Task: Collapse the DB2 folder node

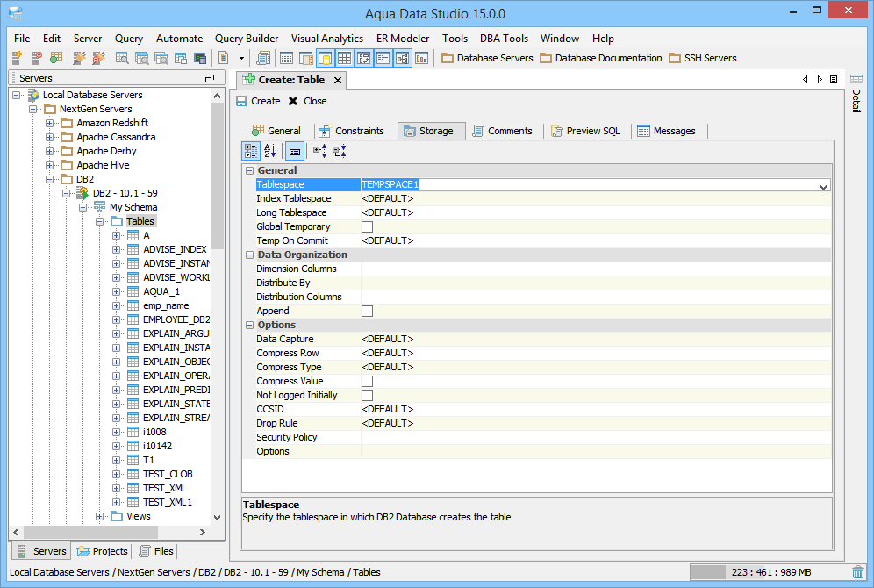Action: coord(50,179)
